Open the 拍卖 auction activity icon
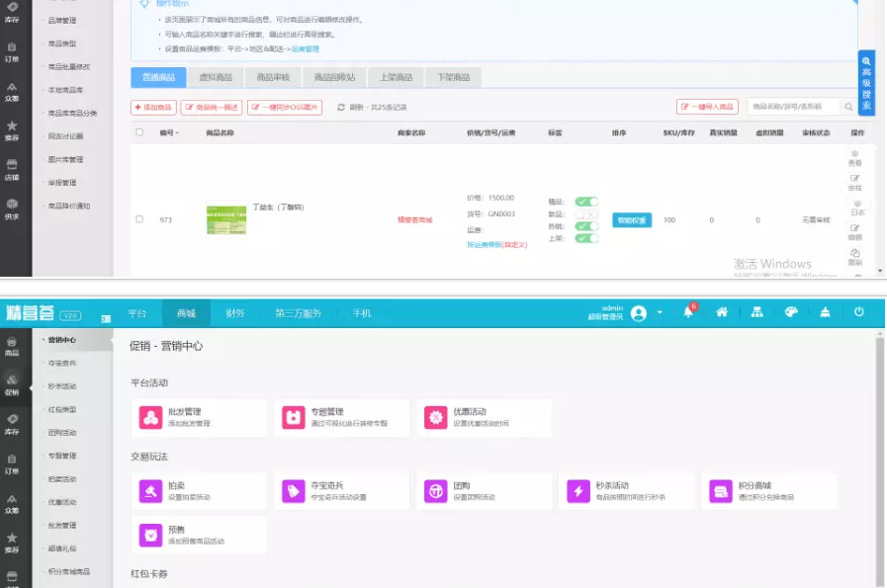This screenshot has height=588, width=887. pyautogui.click(x=151, y=491)
